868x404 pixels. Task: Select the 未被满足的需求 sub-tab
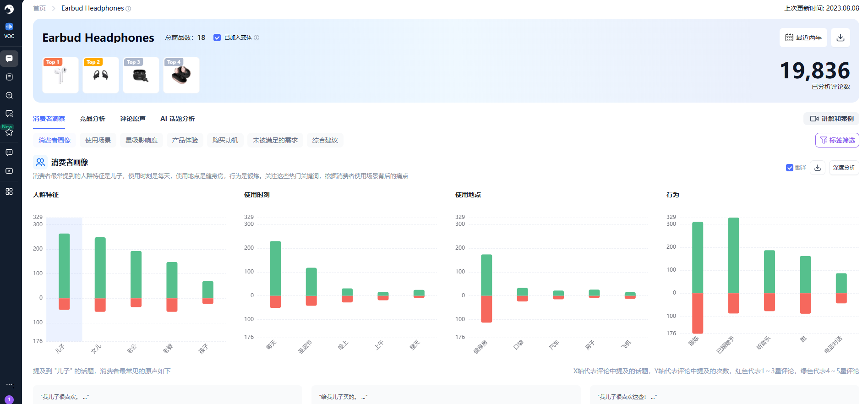click(x=275, y=140)
